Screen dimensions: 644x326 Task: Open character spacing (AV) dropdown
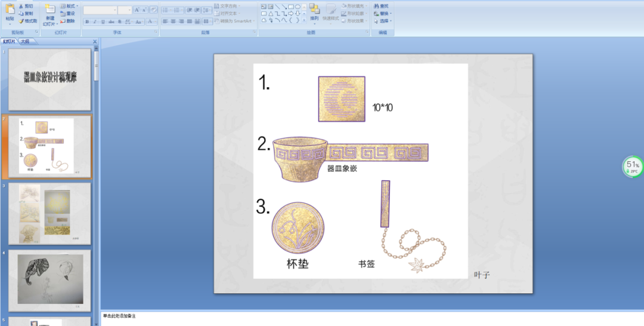coord(128,21)
